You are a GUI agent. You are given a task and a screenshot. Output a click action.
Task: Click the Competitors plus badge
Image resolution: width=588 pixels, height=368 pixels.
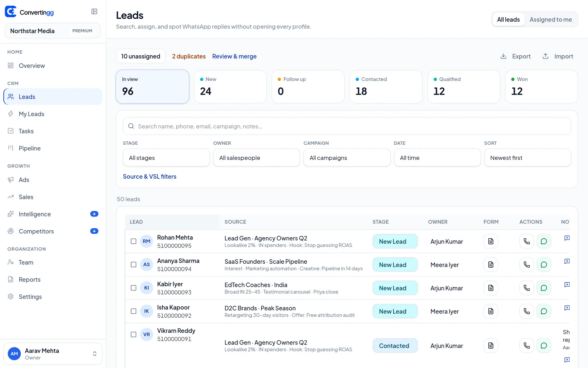click(94, 231)
